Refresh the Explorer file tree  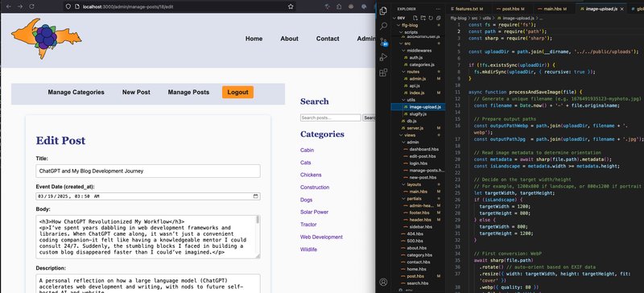(x=431, y=18)
